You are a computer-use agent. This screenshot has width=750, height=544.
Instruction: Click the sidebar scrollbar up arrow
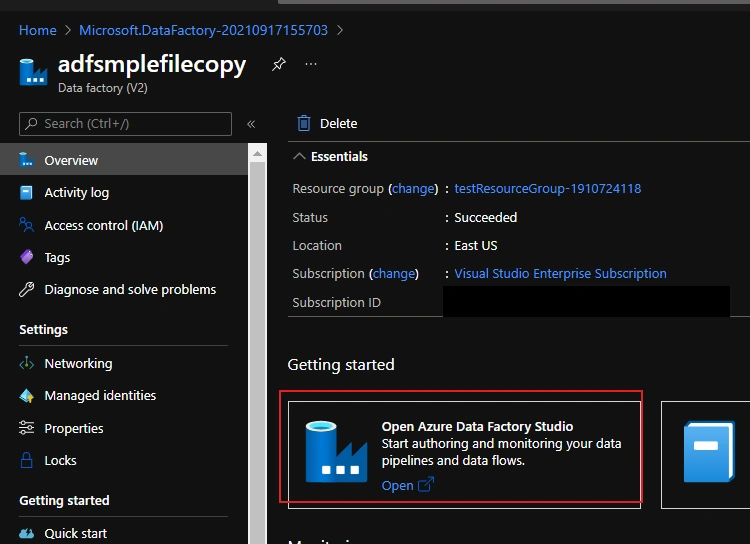point(257,154)
